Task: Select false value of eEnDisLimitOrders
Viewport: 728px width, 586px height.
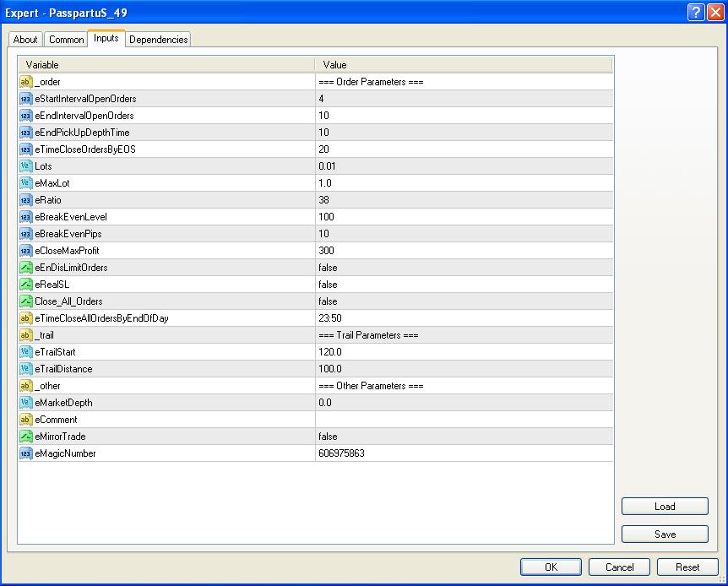Action: [328, 268]
